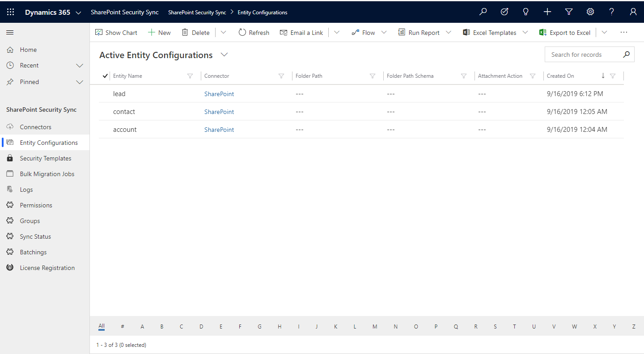
Task: Click the search magnifier in top bar
Action: point(483,12)
